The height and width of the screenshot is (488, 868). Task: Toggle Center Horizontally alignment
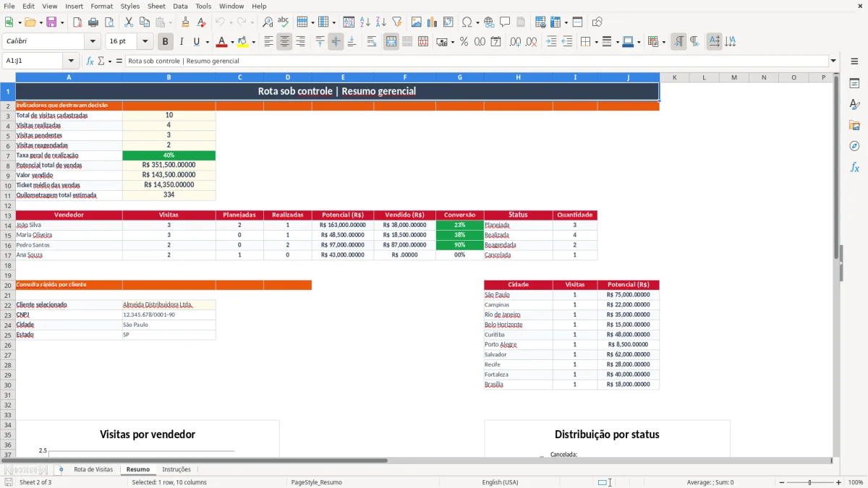pyautogui.click(x=284, y=42)
